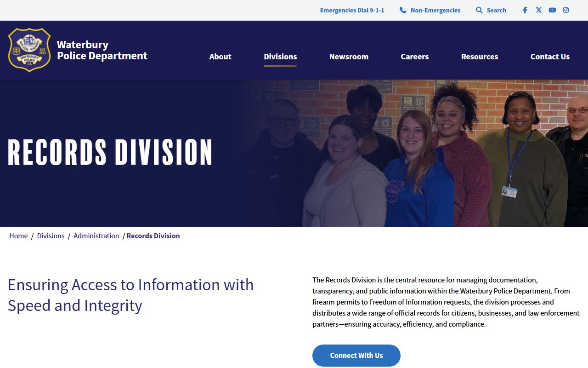Open the YouTube social icon

pos(552,10)
